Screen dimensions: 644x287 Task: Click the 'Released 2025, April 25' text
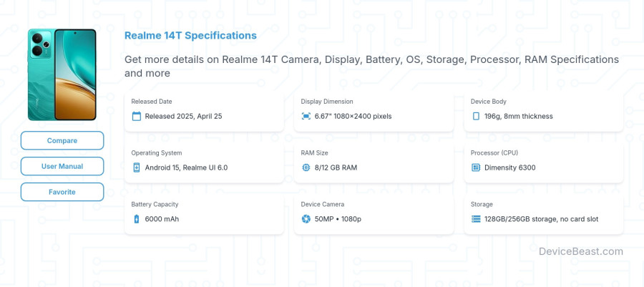coord(184,116)
